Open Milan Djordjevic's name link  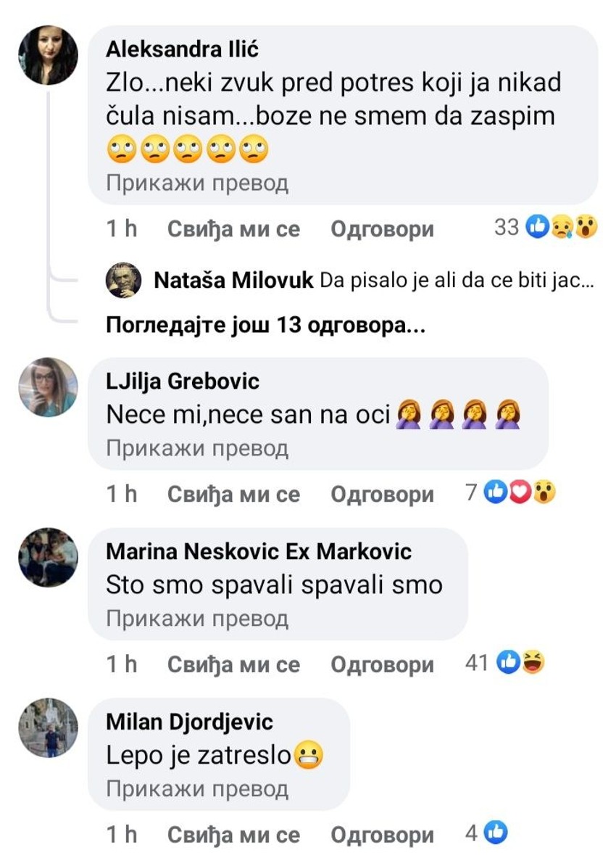click(190, 722)
